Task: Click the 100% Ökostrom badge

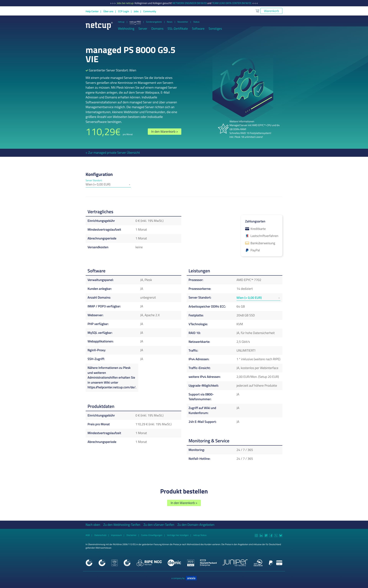Action: pyautogui.click(x=258, y=563)
